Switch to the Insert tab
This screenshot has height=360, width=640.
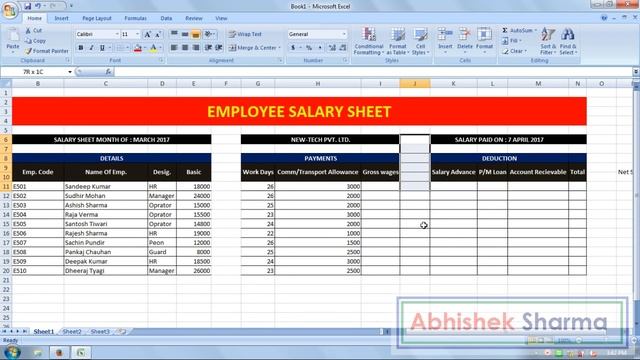61,18
